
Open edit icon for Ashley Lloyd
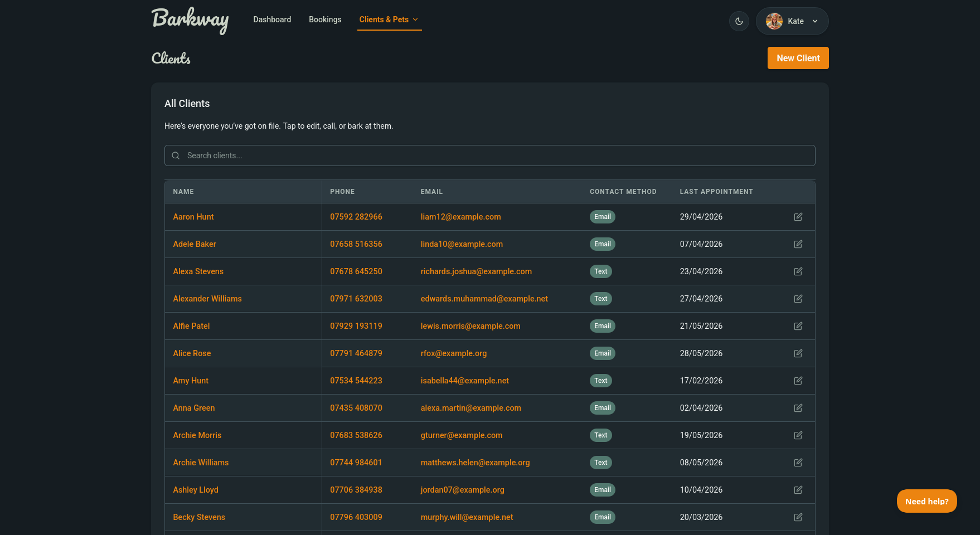coord(798,490)
